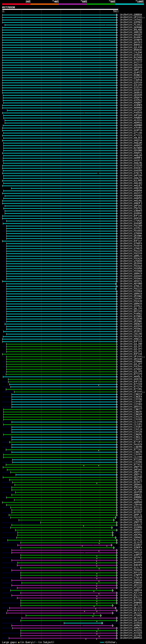Viewport: 146px width, 644px height.
Task: Select label UniRef100_B2XWQ5
Action: 131,148
